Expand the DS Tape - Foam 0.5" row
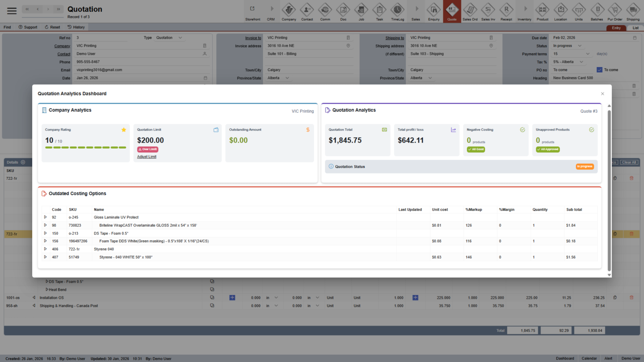The height and width of the screenshot is (362, 644). click(45, 233)
